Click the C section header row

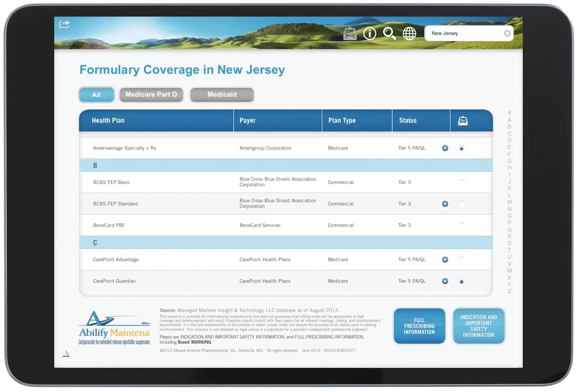(286, 243)
